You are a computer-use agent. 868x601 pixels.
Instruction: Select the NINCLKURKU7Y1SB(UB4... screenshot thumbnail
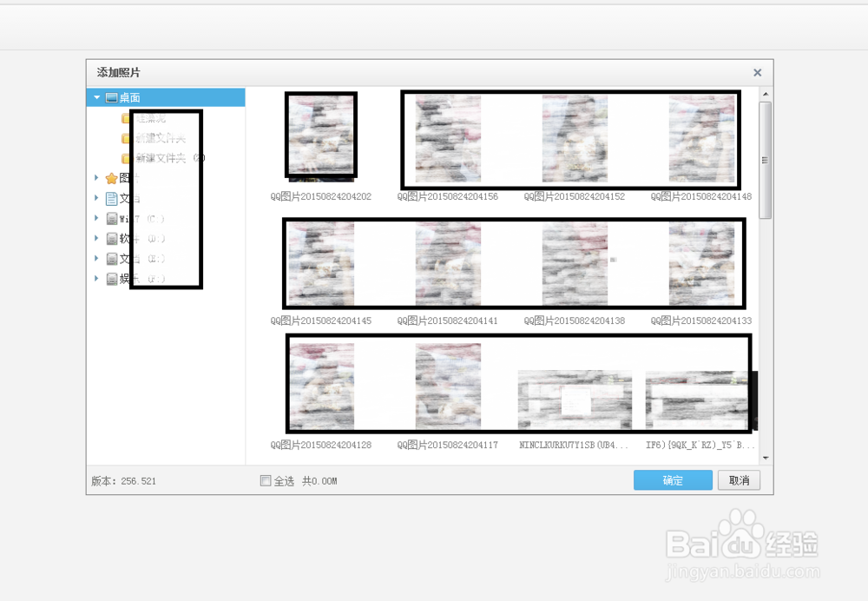[x=575, y=400]
